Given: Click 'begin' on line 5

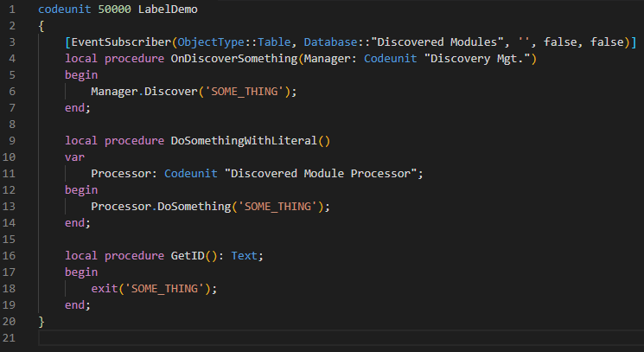Looking at the screenshot, I should 81,74.
